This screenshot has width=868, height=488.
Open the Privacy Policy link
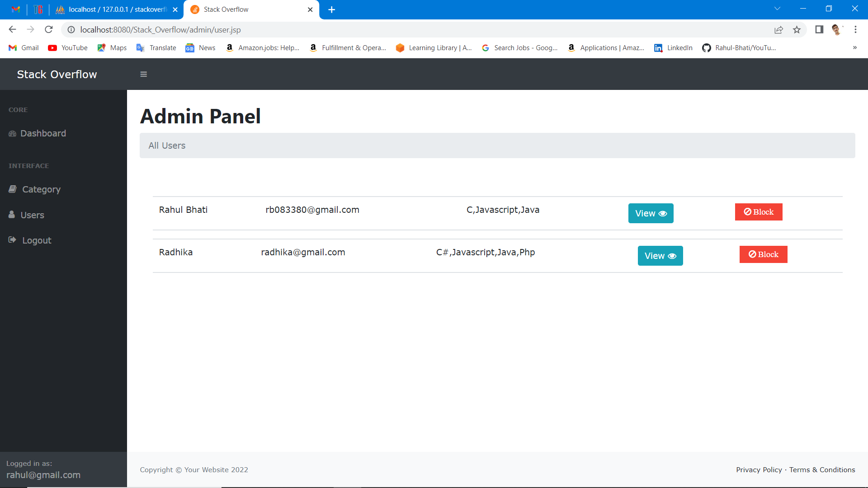[x=759, y=470]
